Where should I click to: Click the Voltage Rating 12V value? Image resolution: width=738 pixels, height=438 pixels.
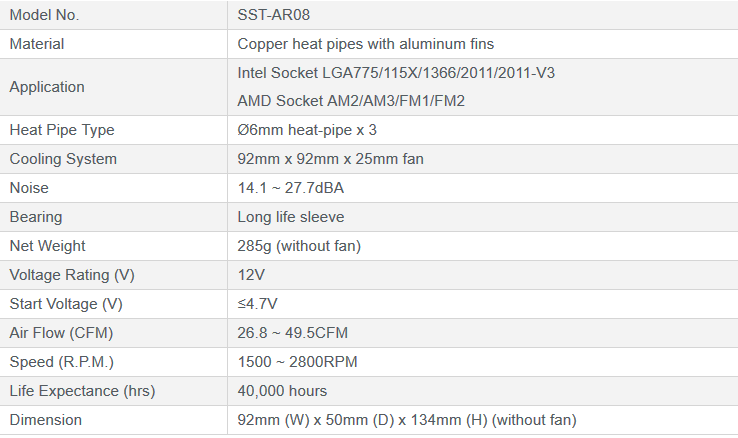pyautogui.click(x=251, y=275)
